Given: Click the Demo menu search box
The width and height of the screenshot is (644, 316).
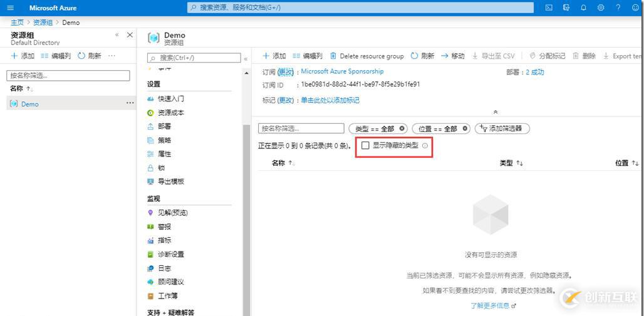Looking at the screenshot, I should coord(194,58).
